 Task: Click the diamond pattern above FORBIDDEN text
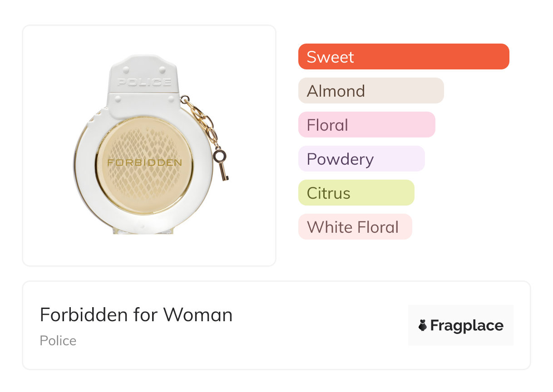144,141
